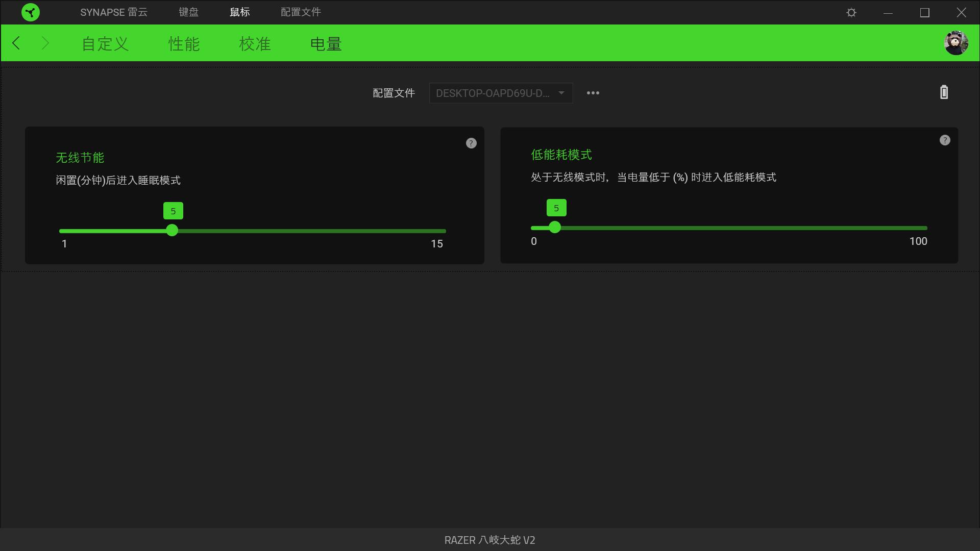Select the 性能 section
Viewport: 980px width, 551px height.
[x=184, y=44]
